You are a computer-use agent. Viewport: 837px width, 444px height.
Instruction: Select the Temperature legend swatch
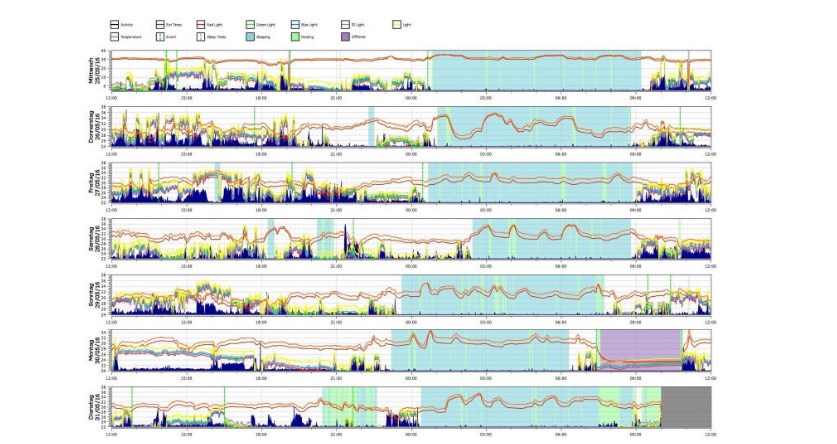(114, 37)
